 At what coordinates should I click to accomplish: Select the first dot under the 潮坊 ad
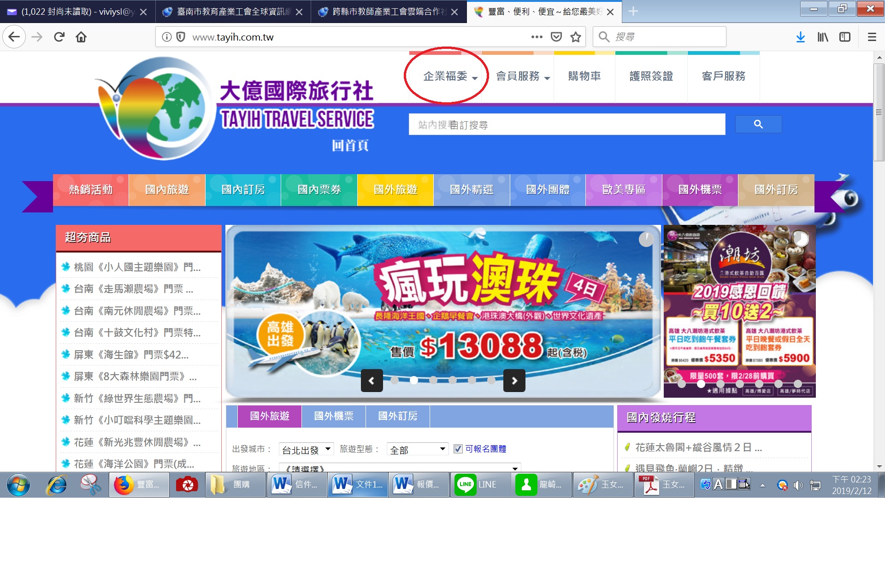[x=682, y=384]
